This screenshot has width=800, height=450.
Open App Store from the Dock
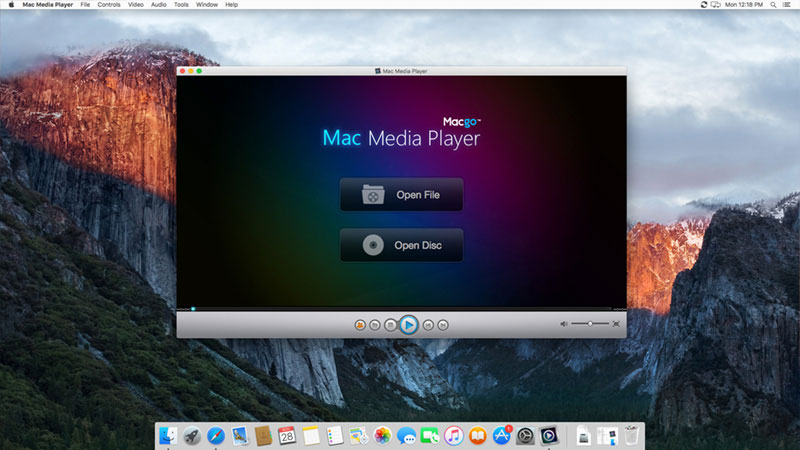[x=502, y=436]
